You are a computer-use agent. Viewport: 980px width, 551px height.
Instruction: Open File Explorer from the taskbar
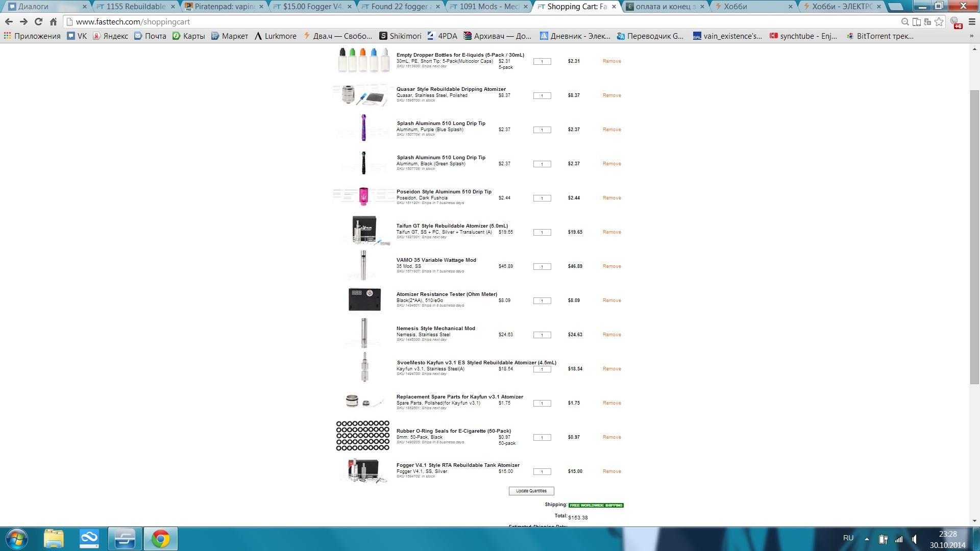click(54, 539)
